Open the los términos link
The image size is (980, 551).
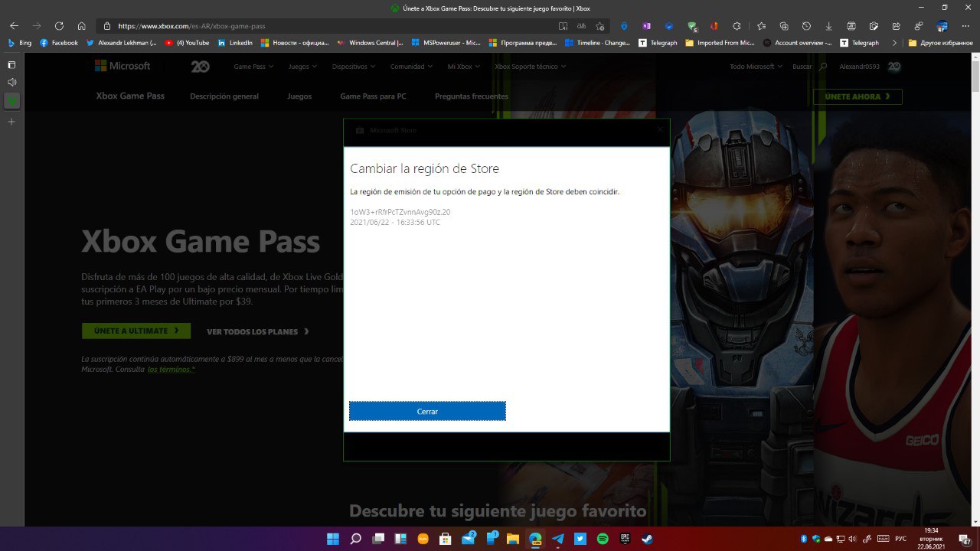tap(171, 369)
